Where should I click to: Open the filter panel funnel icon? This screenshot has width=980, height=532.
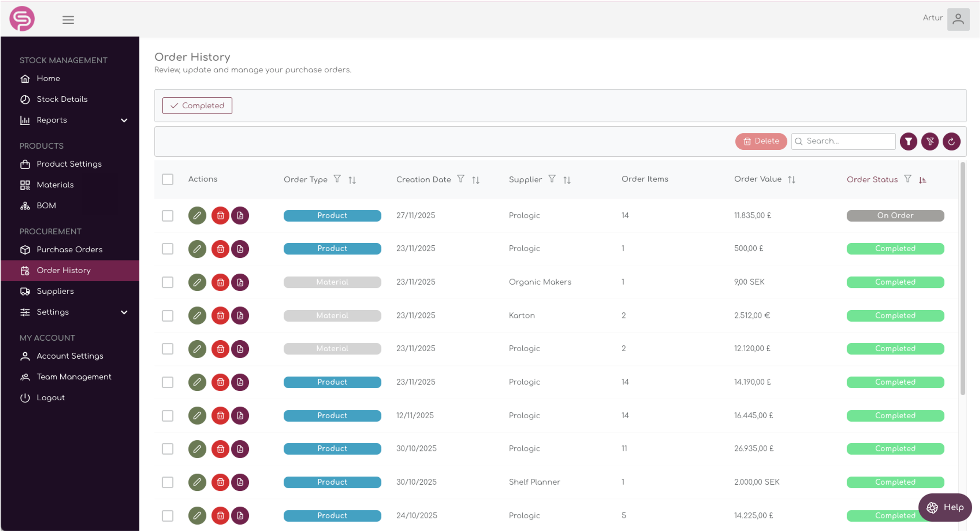click(908, 141)
